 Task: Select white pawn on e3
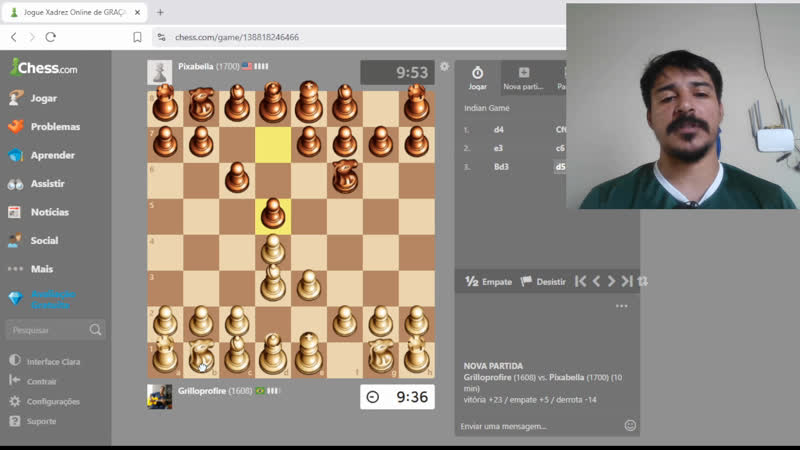click(309, 288)
